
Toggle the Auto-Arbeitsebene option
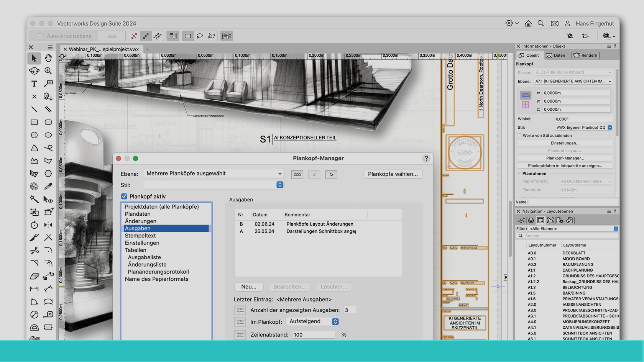coord(41,36)
